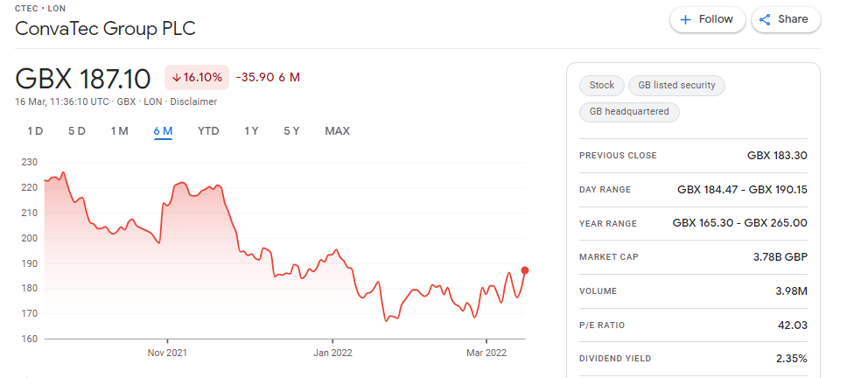Show the YTD chart range

tap(209, 131)
